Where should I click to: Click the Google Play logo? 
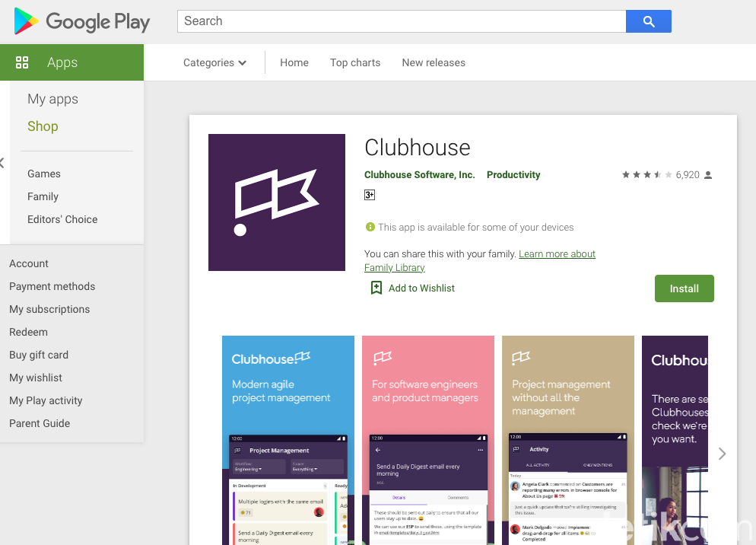tap(82, 21)
